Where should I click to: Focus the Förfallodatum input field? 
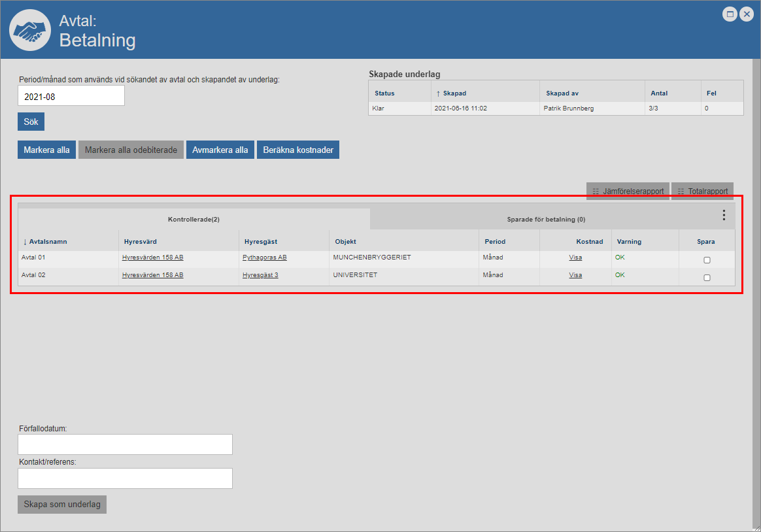click(x=125, y=444)
